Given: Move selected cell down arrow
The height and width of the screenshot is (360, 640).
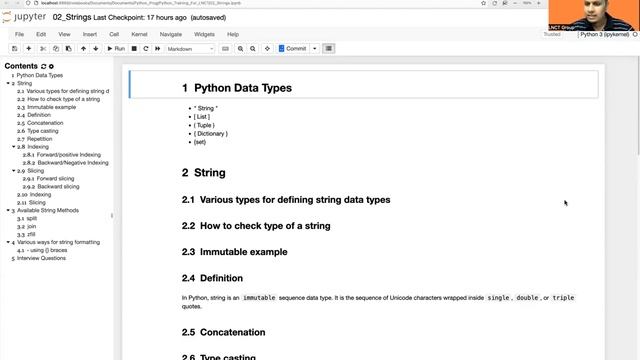Looking at the screenshot, I should pos(96,49).
